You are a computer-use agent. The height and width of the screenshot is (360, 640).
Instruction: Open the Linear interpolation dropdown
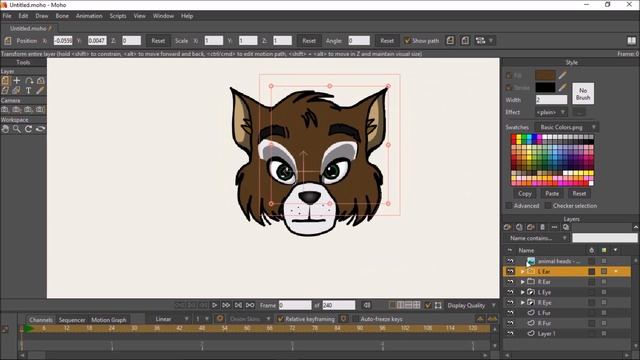171,319
